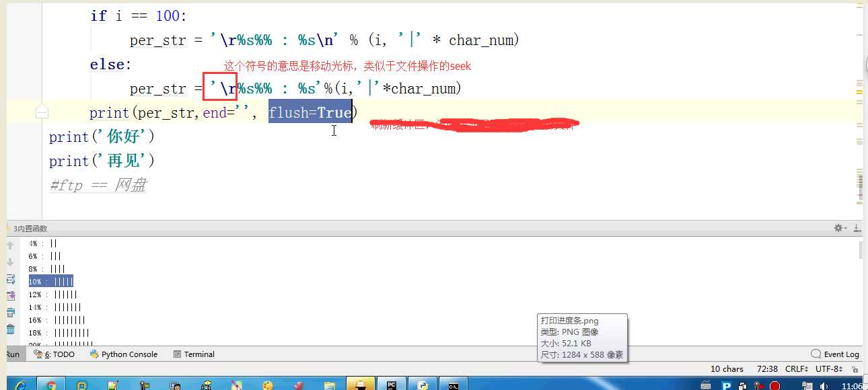Open the Python icon in taskbar
The image size is (868, 390).
pos(423,385)
